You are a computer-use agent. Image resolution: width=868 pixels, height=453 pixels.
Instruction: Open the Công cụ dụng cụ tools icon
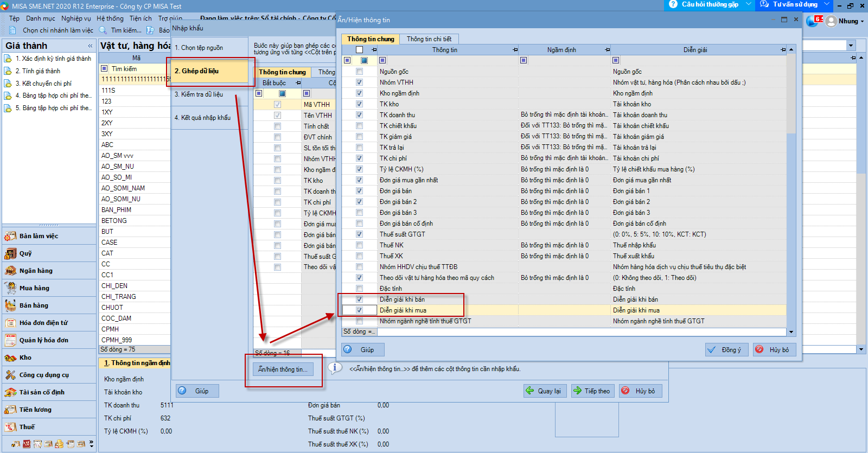coord(10,375)
